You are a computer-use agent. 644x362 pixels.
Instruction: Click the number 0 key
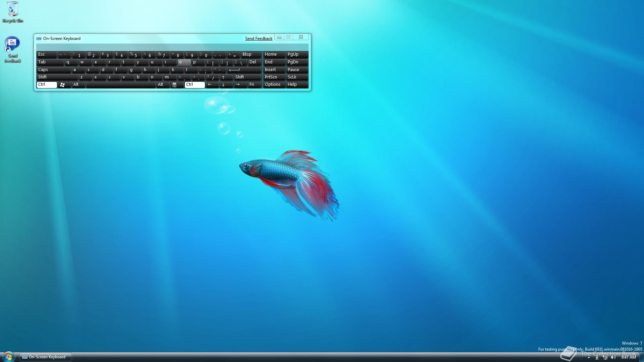coord(205,55)
